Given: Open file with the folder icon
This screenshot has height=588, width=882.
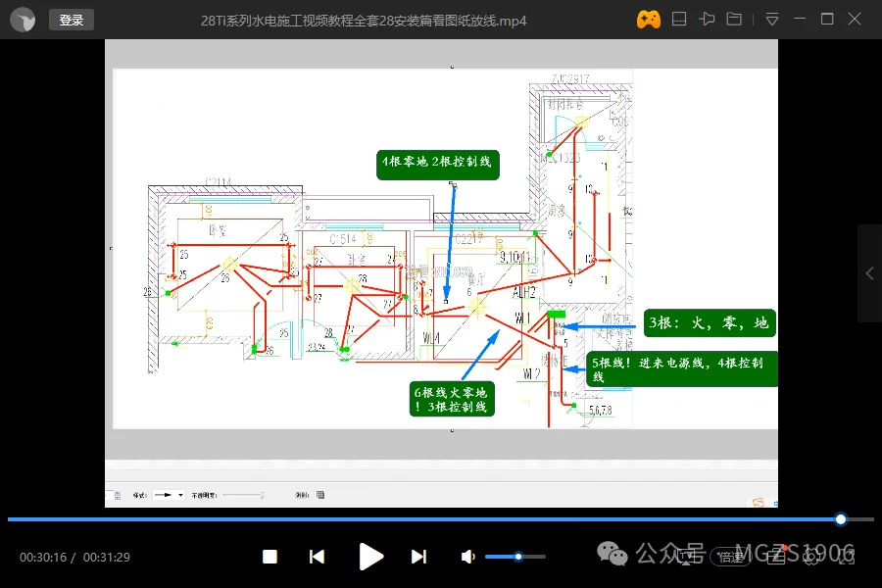Looking at the screenshot, I should click(x=734, y=20).
